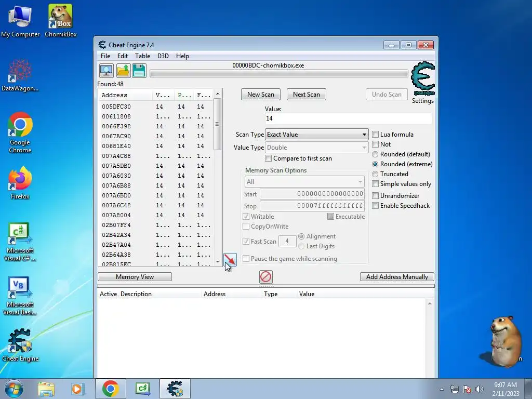Show hidden tray icons arrow

tap(442, 389)
